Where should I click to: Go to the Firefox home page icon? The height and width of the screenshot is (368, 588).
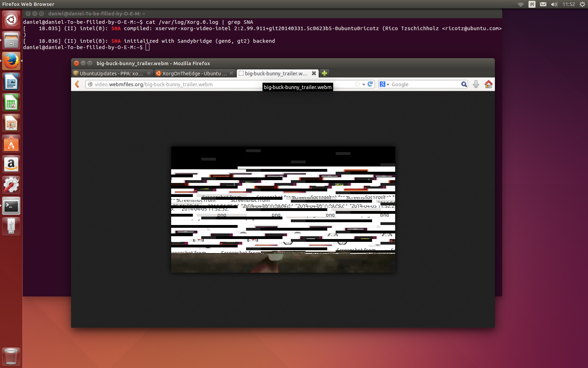[x=488, y=84]
